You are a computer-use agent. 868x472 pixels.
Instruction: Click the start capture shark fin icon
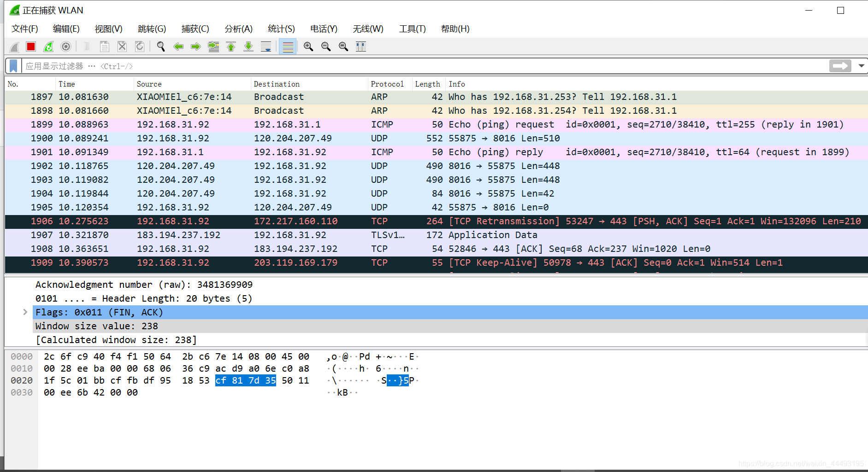point(14,47)
